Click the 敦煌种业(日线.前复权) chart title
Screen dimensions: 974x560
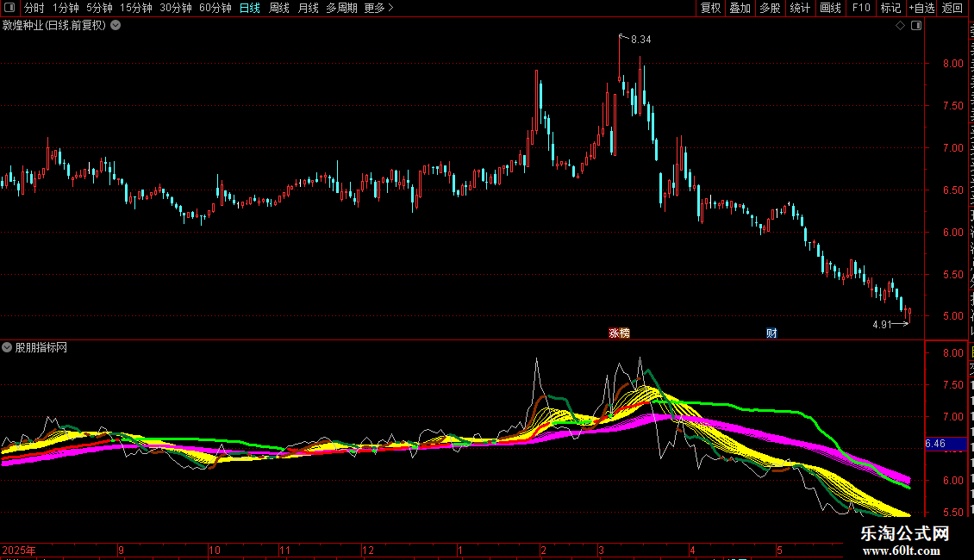54,26
